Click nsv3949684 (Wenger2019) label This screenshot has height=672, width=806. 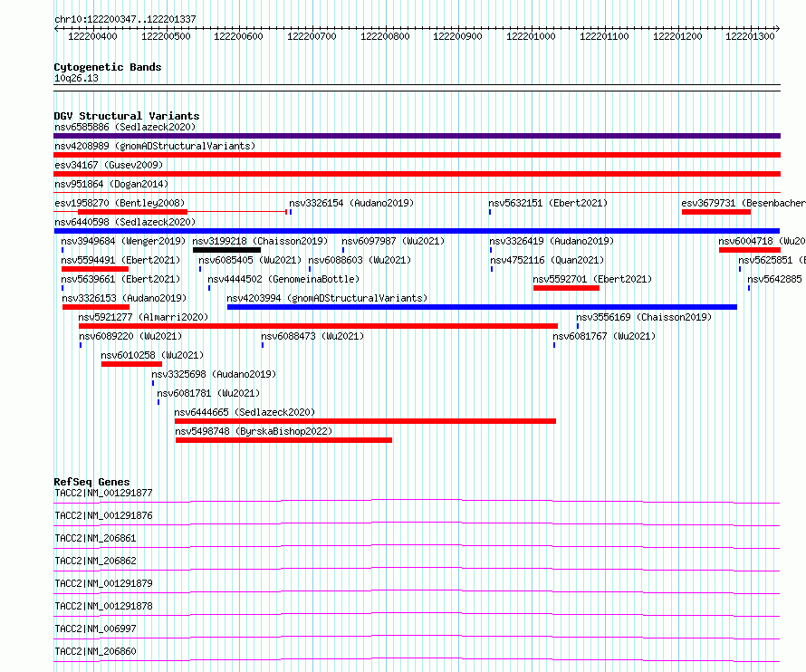click(x=123, y=241)
